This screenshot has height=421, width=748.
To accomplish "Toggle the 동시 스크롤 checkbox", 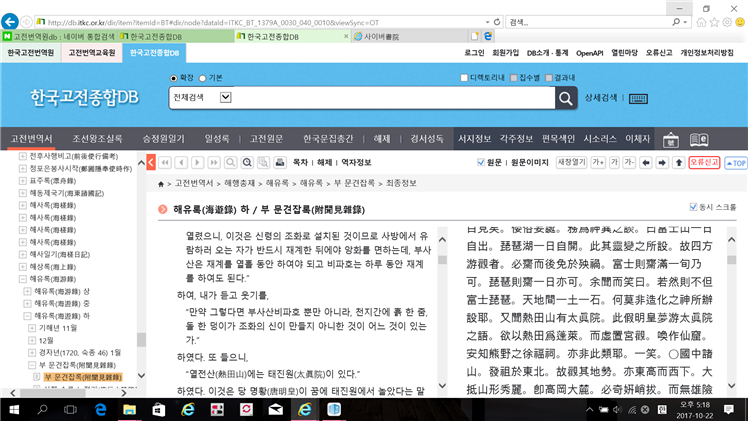I will [694, 207].
